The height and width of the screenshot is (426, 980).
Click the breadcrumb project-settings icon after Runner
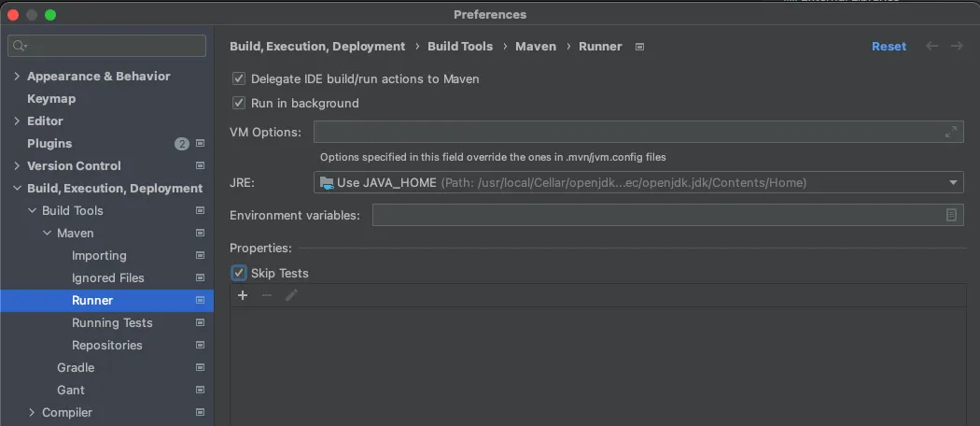click(639, 46)
